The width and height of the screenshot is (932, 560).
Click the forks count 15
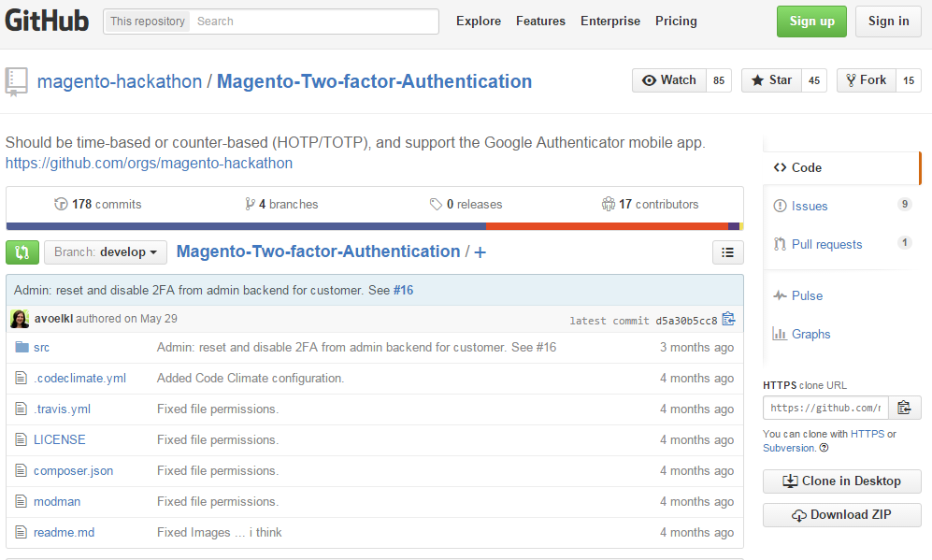[909, 80]
